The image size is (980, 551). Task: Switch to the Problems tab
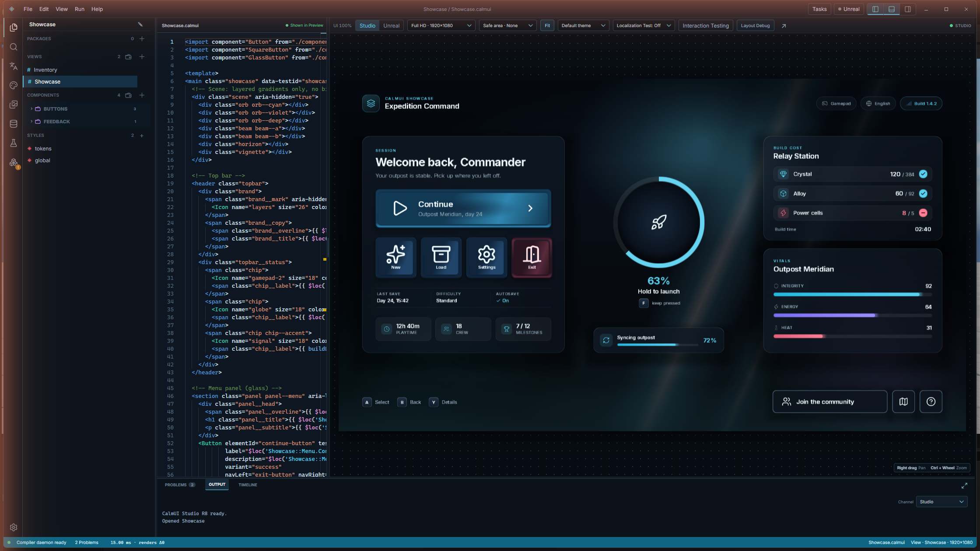[179, 485]
